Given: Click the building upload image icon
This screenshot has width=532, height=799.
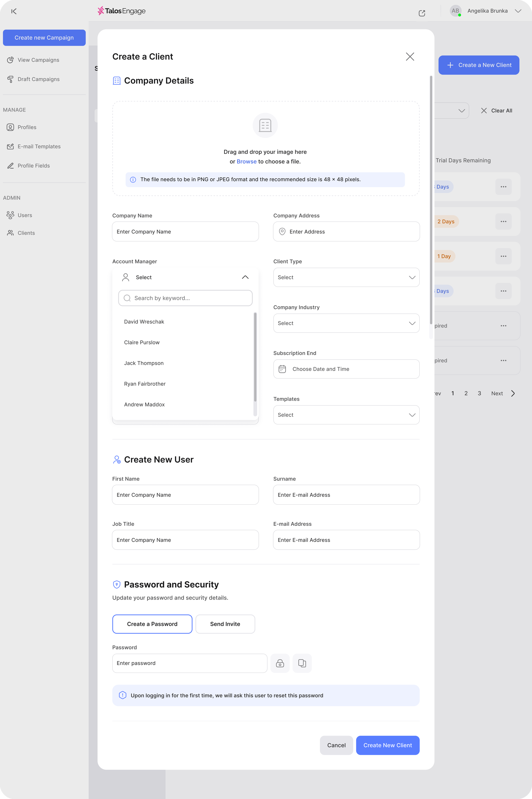Looking at the screenshot, I should coord(265,125).
